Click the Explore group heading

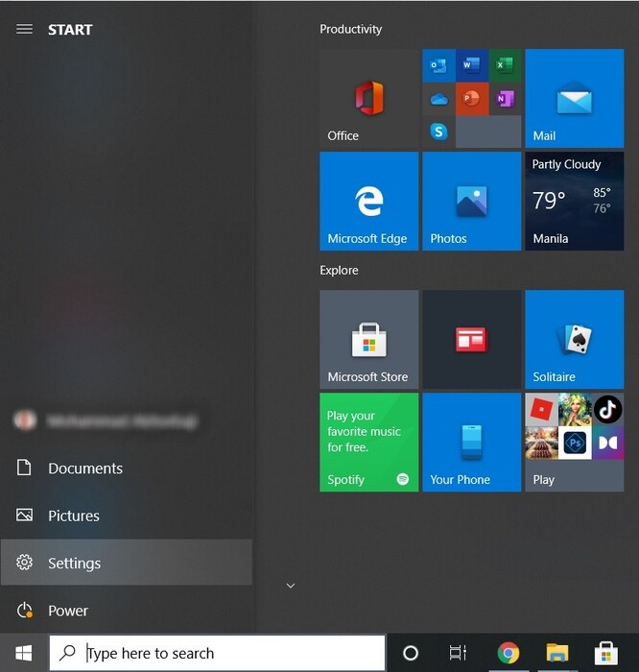click(x=339, y=271)
